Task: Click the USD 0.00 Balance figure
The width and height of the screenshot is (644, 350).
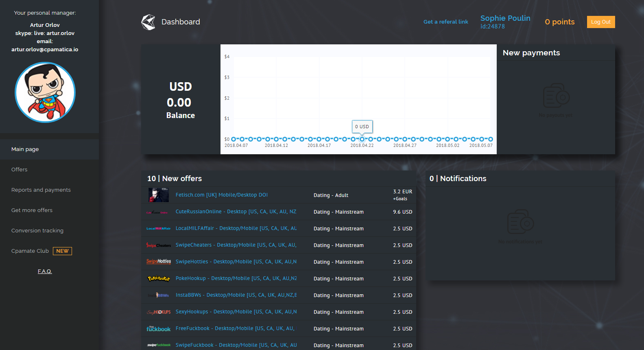Action: tap(180, 101)
